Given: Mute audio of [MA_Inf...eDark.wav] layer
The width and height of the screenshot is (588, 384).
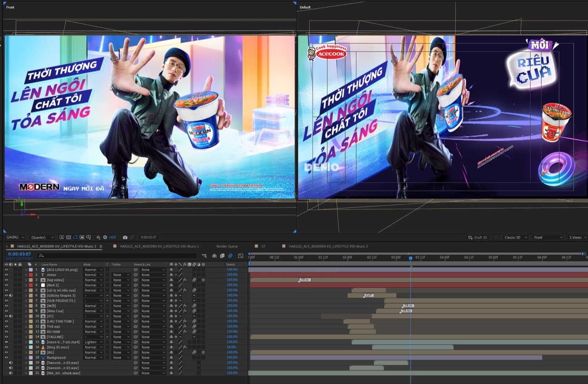Looking at the screenshot, I should coord(11,373).
